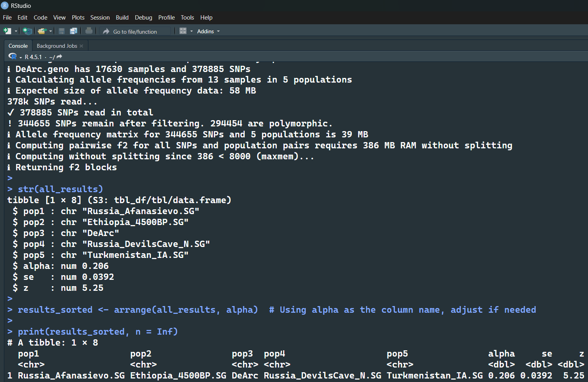Screen dimensions: 588x382
Task: Click the Save All documents icon
Action: pyautogui.click(x=73, y=31)
